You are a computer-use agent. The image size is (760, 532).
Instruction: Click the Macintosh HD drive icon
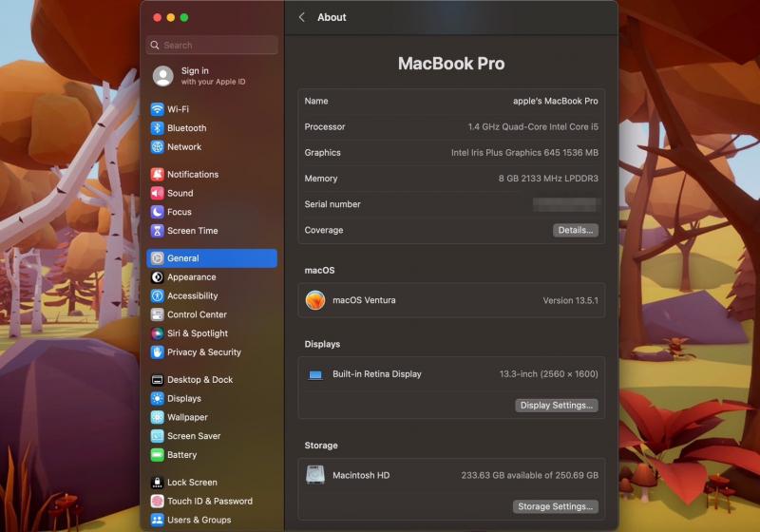coord(315,475)
